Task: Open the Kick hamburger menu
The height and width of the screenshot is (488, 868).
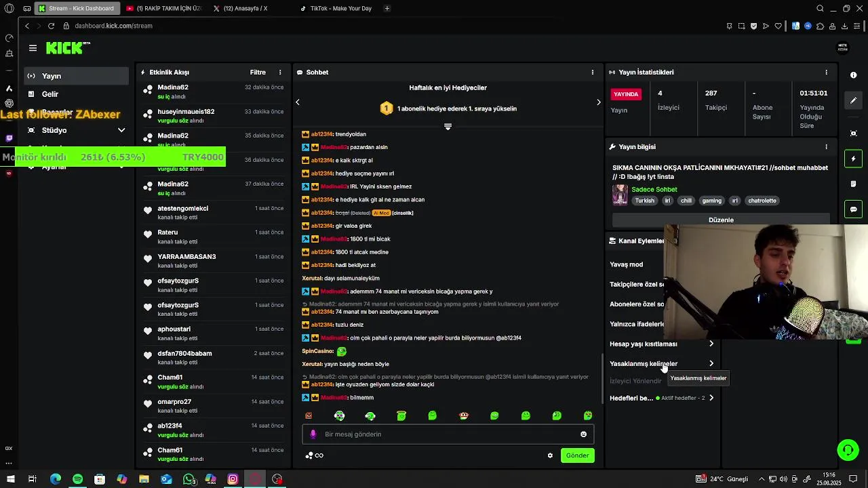Action: [33, 48]
